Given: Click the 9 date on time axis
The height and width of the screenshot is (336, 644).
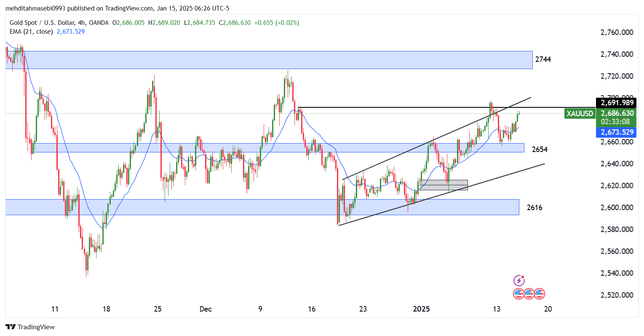Looking at the screenshot, I should pos(260,309).
